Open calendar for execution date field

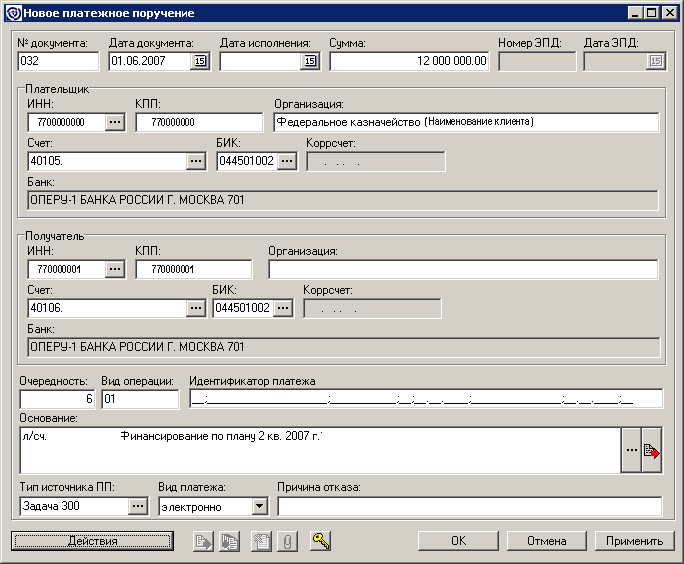pos(310,61)
